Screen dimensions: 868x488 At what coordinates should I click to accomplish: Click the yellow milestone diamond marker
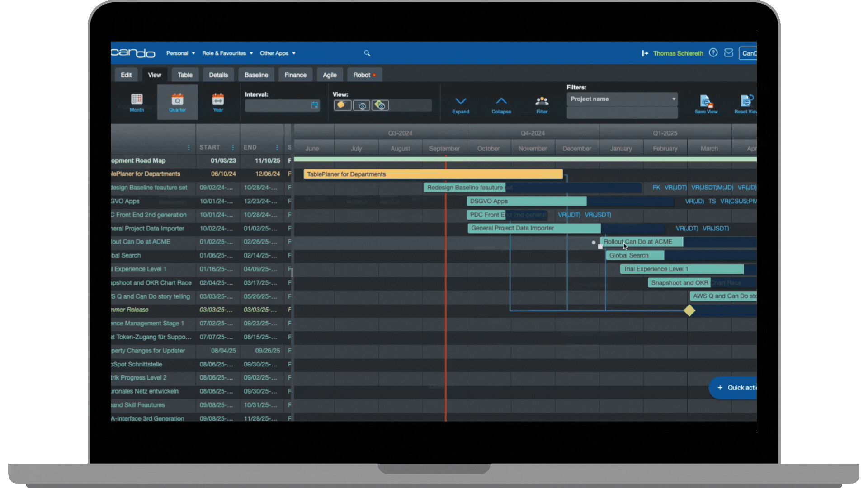689,310
